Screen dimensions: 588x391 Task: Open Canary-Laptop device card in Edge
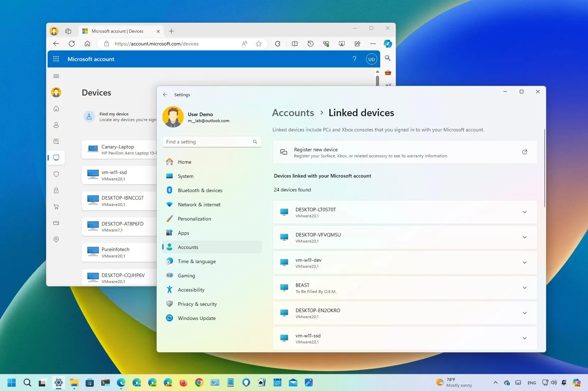coord(119,150)
